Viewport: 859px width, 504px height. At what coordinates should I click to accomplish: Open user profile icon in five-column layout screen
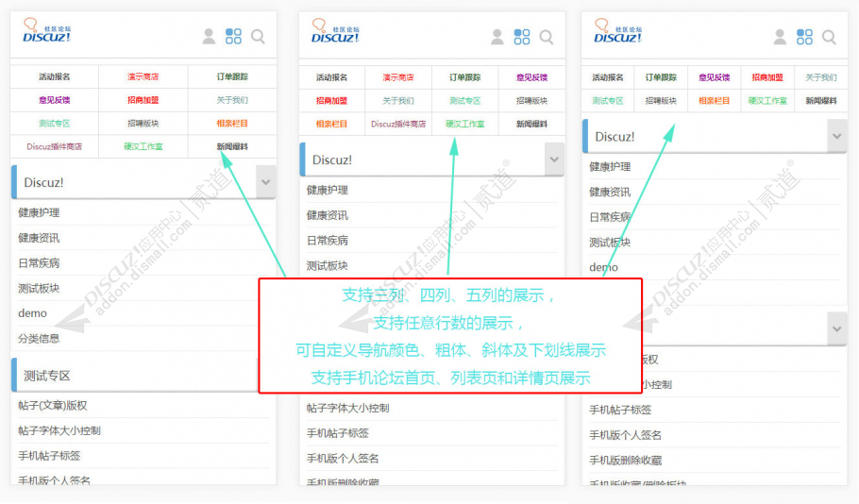[780, 37]
